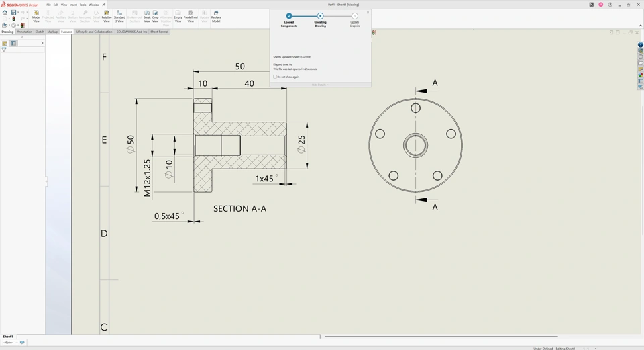
Task: Switch to the Drawing tab
Action: tap(7, 32)
